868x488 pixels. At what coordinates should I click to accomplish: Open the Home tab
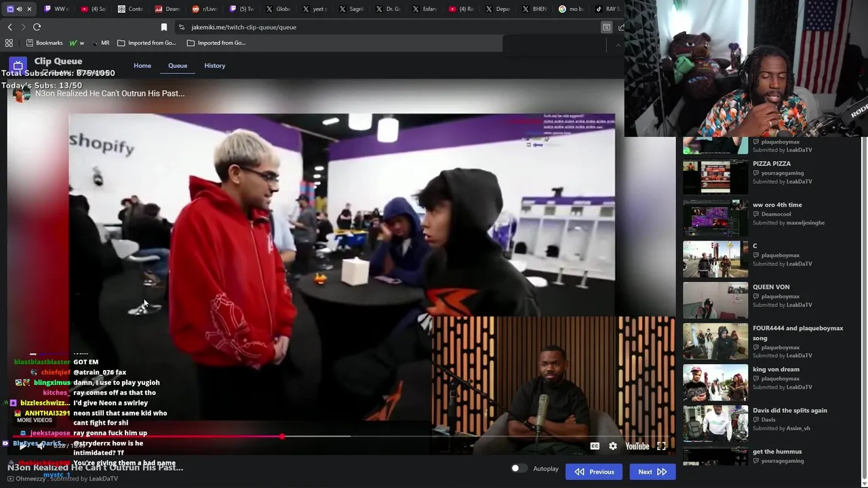click(142, 66)
